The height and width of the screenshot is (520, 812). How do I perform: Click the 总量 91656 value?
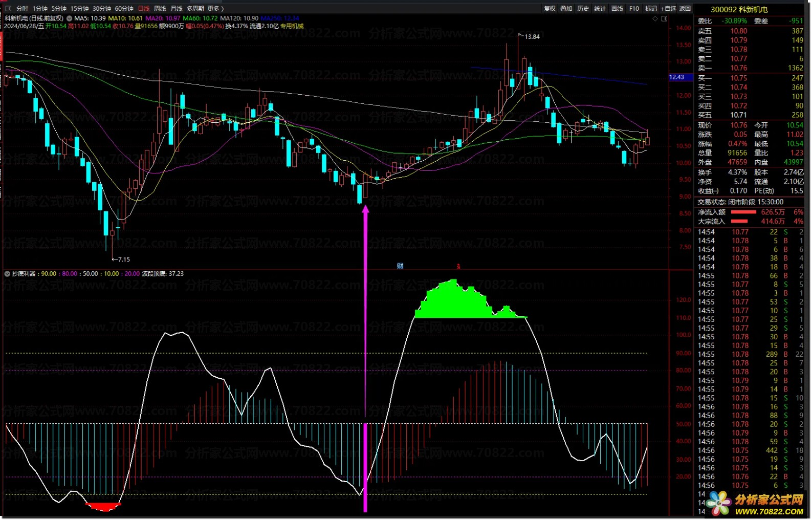[x=737, y=153]
